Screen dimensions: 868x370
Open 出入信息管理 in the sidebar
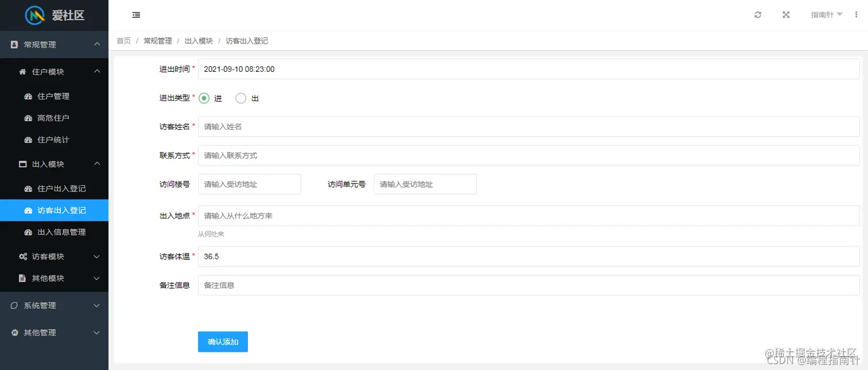tap(54, 232)
